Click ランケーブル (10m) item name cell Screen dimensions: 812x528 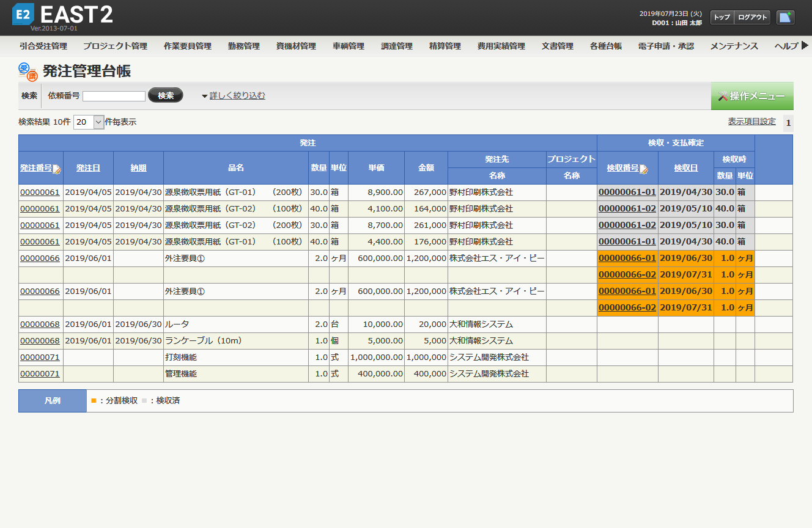[x=236, y=340]
